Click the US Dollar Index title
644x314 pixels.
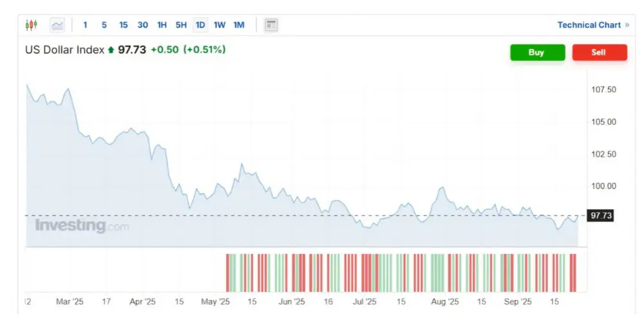pyautogui.click(x=64, y=50)
